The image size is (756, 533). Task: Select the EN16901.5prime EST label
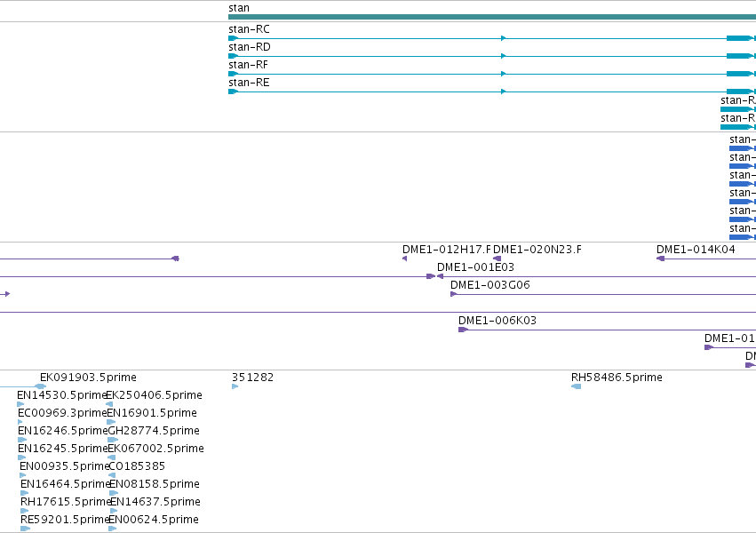point(152,413)
